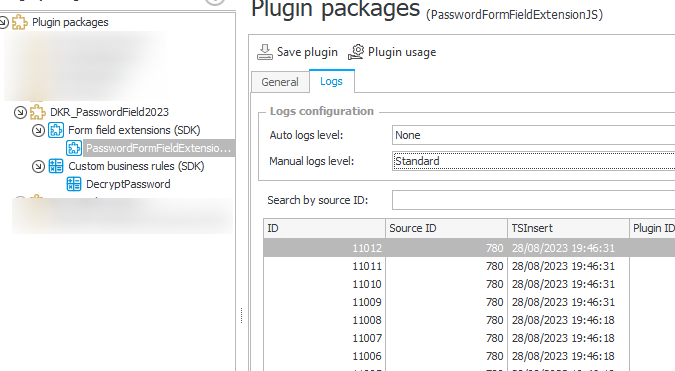The width and height of the screenshot is (675, 371).
Task: Click the Form field extensions (SDK) icon
Action: click(x=56, y=130)
